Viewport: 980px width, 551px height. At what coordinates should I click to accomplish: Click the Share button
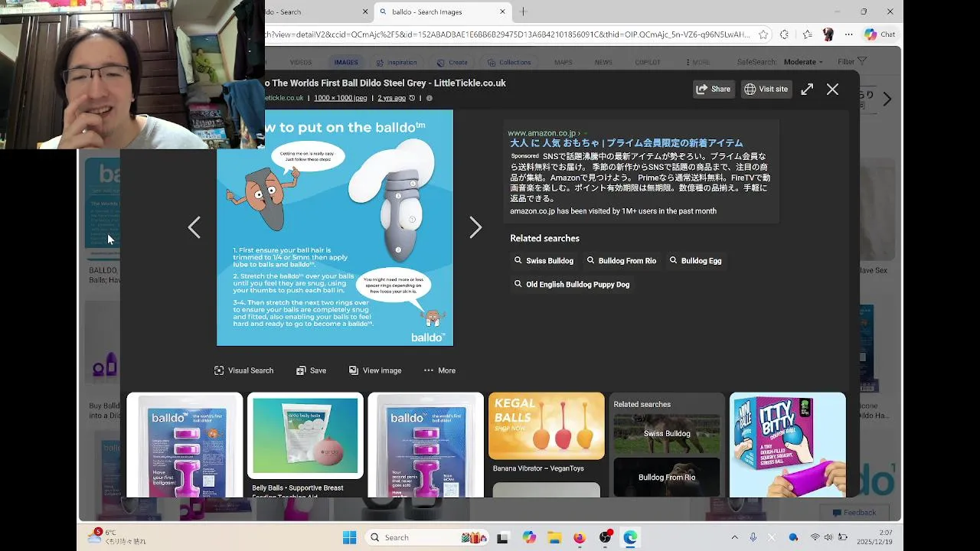713,89
